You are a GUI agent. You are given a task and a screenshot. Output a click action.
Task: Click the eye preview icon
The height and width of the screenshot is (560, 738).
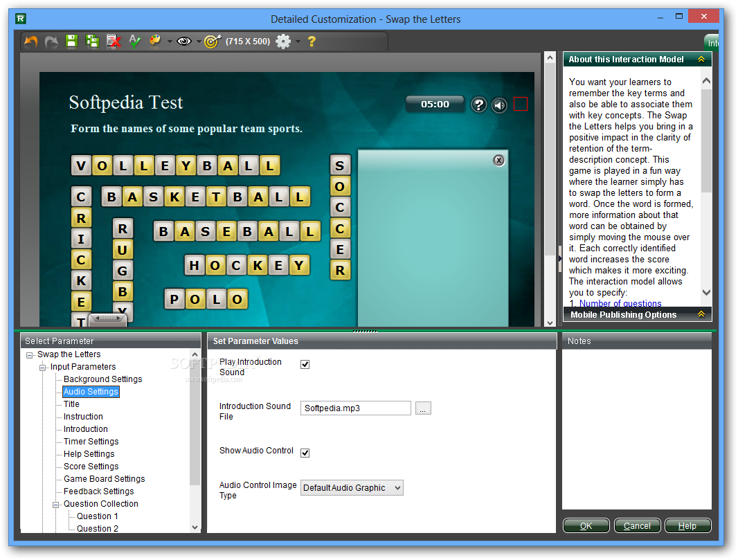coord(184,42)
